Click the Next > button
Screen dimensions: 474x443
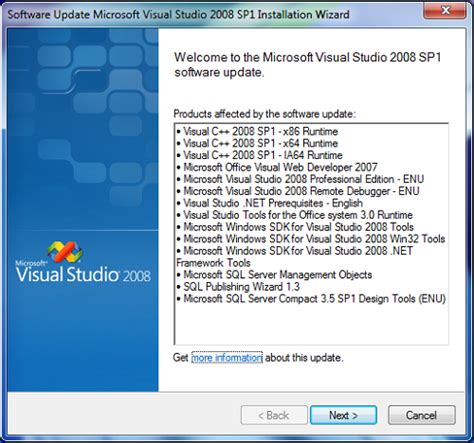(343, 415)
